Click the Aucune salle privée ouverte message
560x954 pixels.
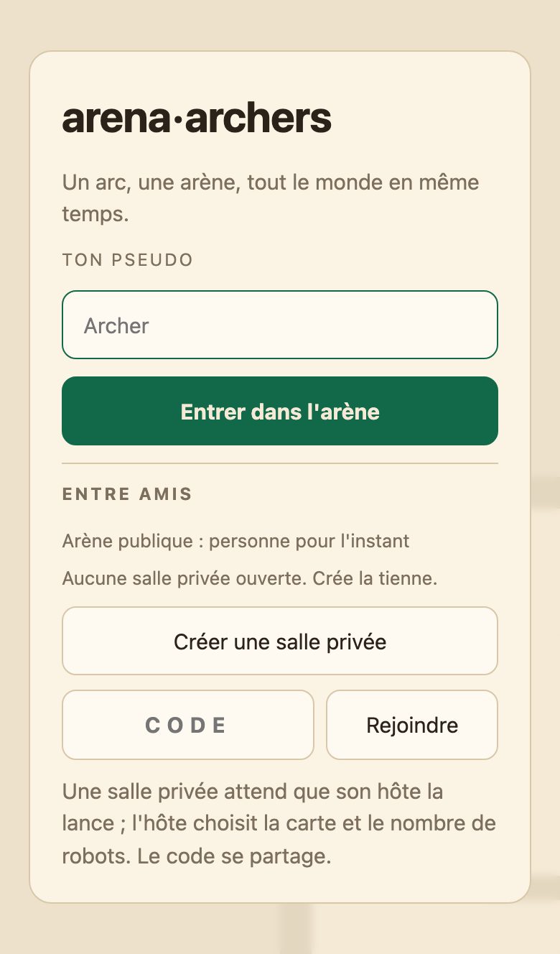click(x=250, y=578)
